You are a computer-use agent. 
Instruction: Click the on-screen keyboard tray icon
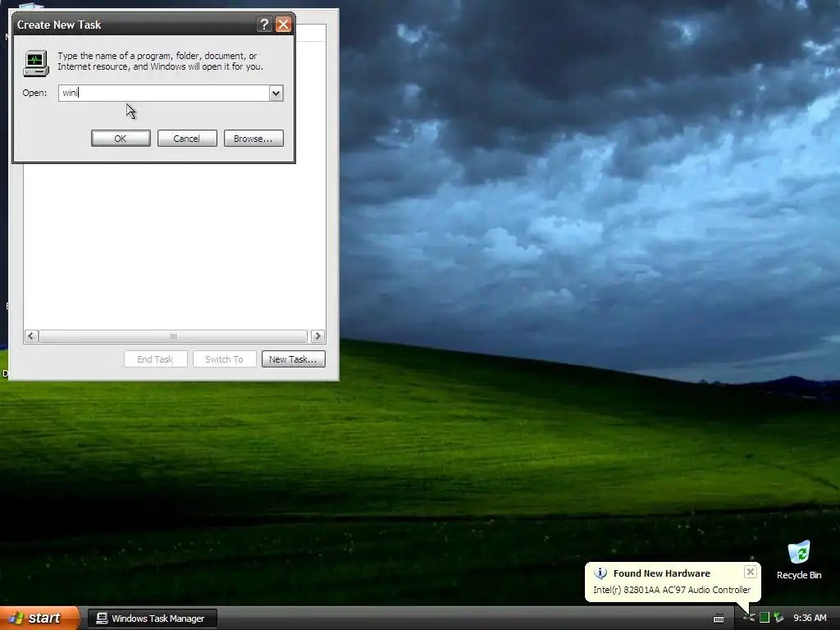coord(719,619)
